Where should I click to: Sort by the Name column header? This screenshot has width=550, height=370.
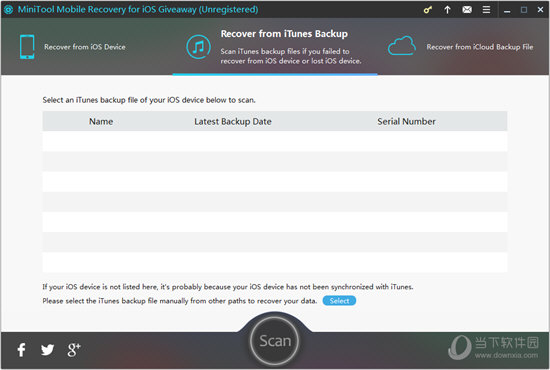101,121
